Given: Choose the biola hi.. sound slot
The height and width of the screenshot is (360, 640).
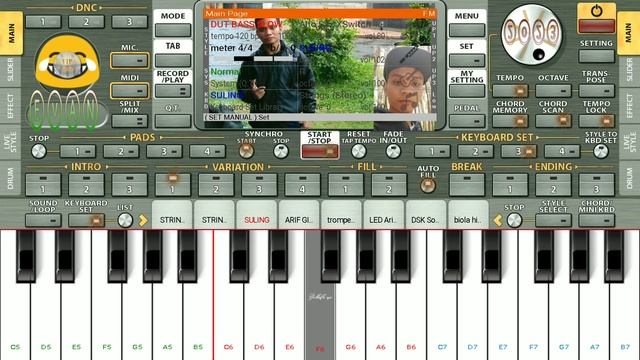Looking at the screenshot, I should (x=468, y=215).
